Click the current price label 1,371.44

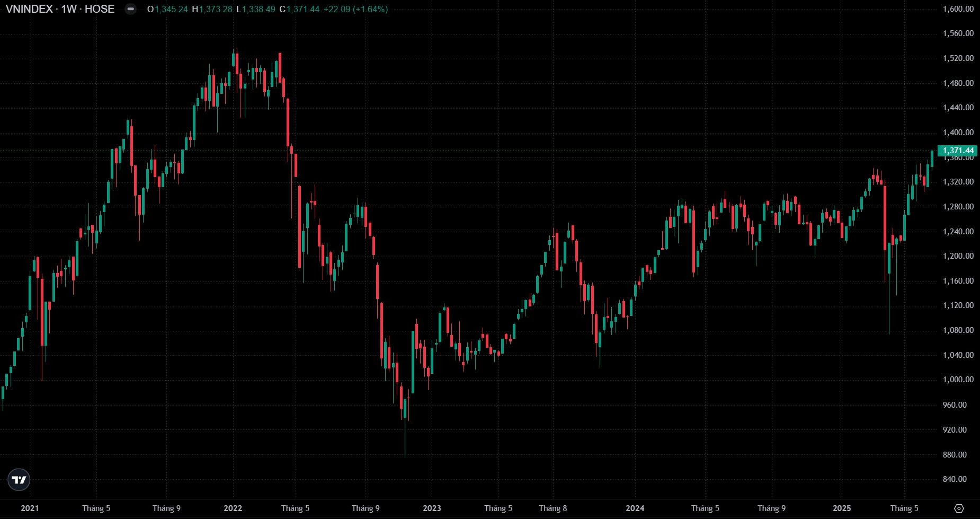pos(958,151)
